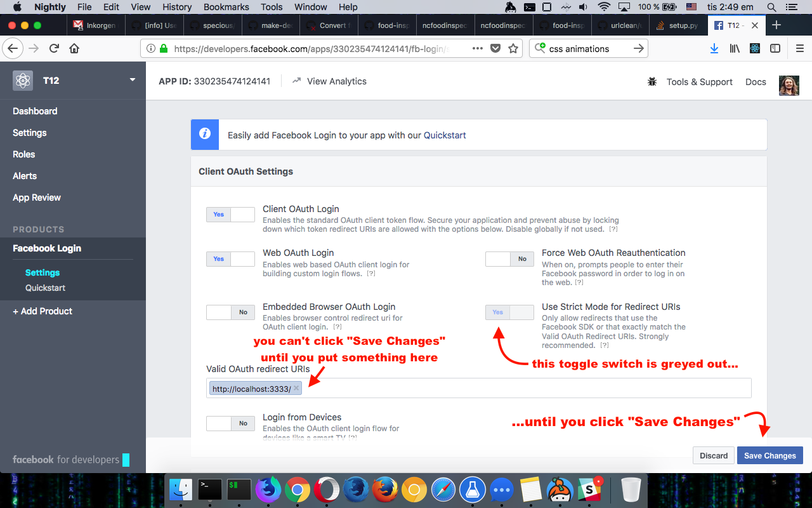Open the History menu
The width and height of the screenshot is (812, 508).
point(177,7)
